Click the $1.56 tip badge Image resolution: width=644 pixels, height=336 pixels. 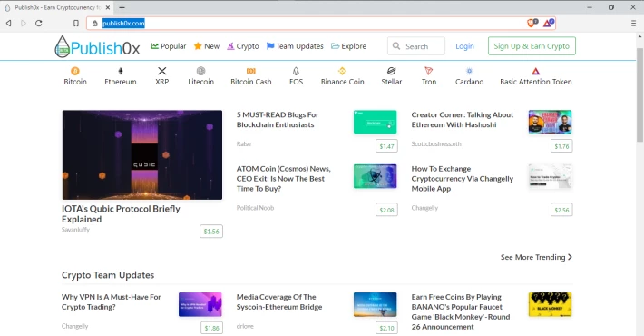point(211,232)
